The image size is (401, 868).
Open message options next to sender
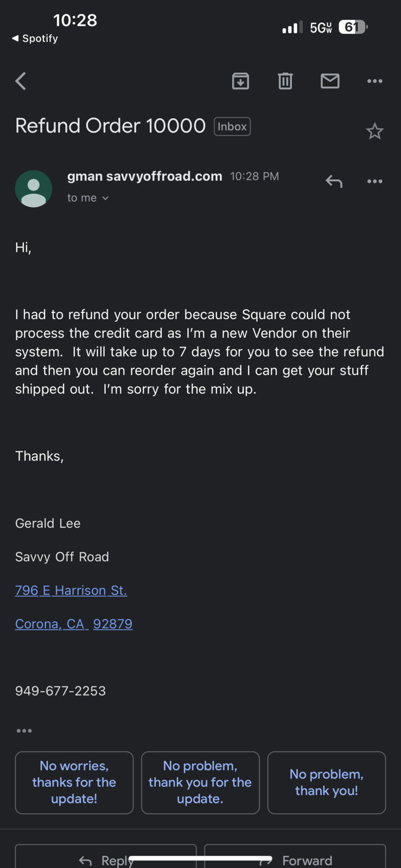tap(374, 181)
